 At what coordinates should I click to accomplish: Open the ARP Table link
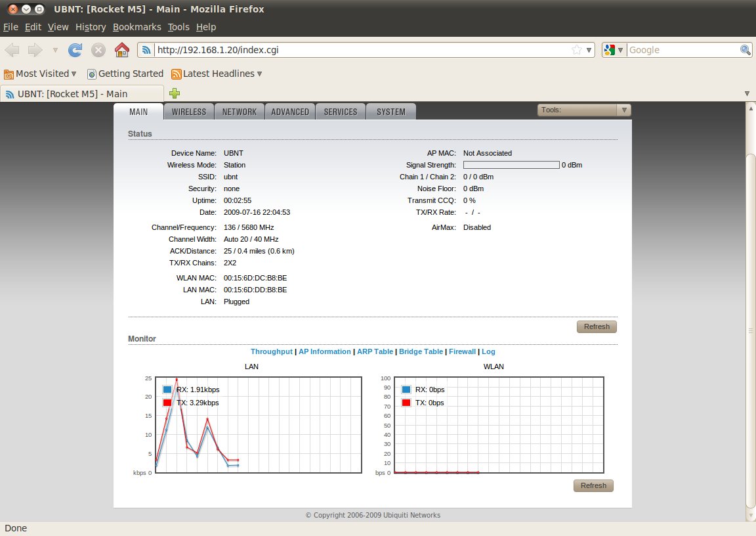tap(375, 351)
